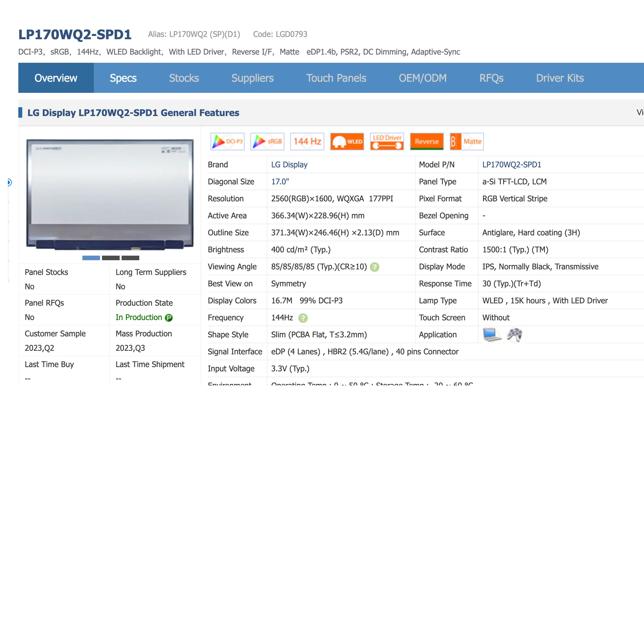Select the second image carousel indicator
The height and width of the screenshot is (644, 644).
111,258
